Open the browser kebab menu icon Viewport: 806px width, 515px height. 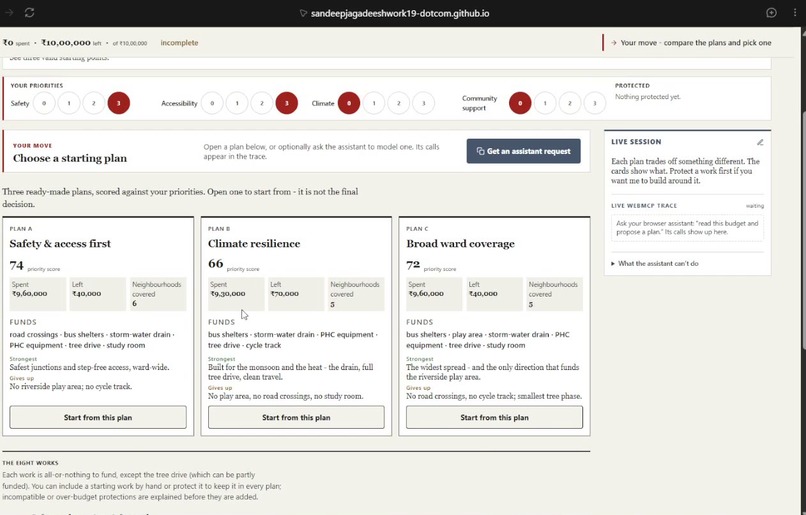coord(795,13)
